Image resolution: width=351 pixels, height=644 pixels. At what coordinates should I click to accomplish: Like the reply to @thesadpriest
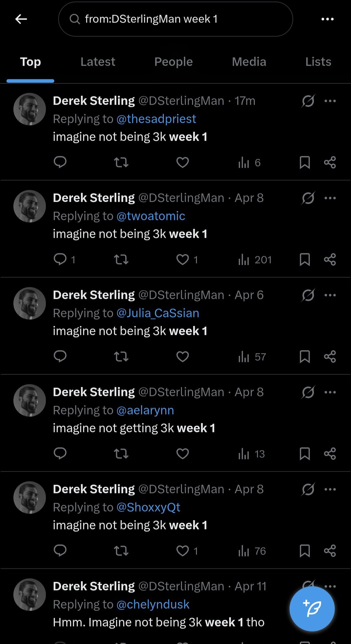pyautogui.click(x=183, y=162)
